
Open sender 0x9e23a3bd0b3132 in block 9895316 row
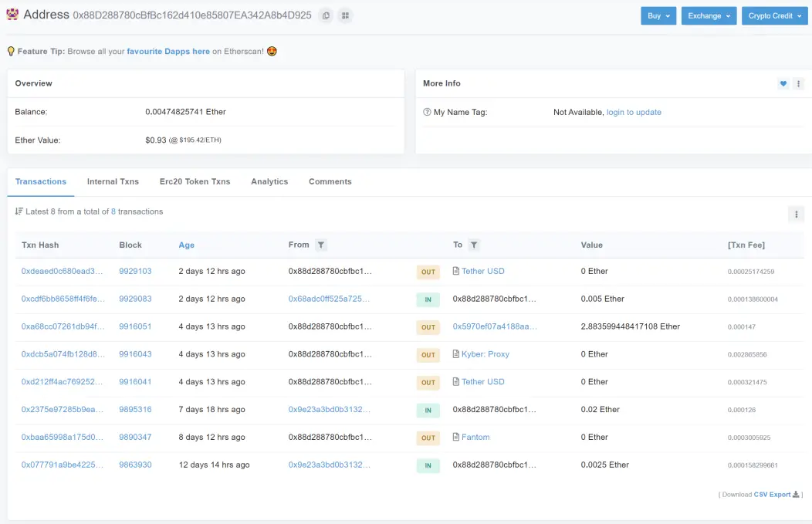[x=330, y=409]
